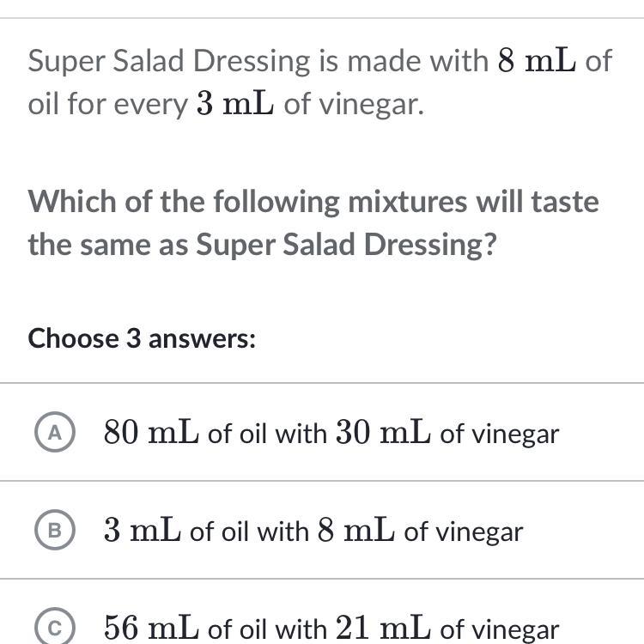Click the '8 mL' vinegar amount in option B

pos(355,532)
